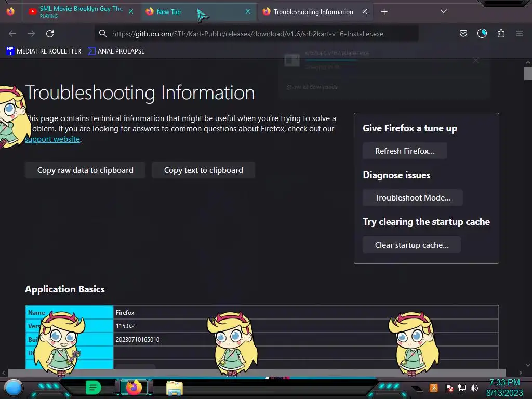Open MEDIAFIRE ROULETTER bookmark
The width and height of the screenshot is (532, 399).
(x=44, y=51)
